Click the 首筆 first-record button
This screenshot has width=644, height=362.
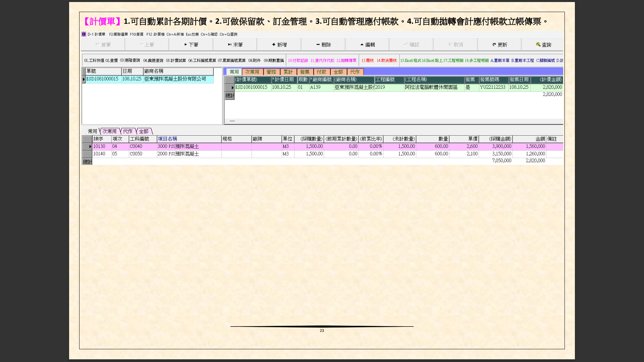click(x=103, y=45)
